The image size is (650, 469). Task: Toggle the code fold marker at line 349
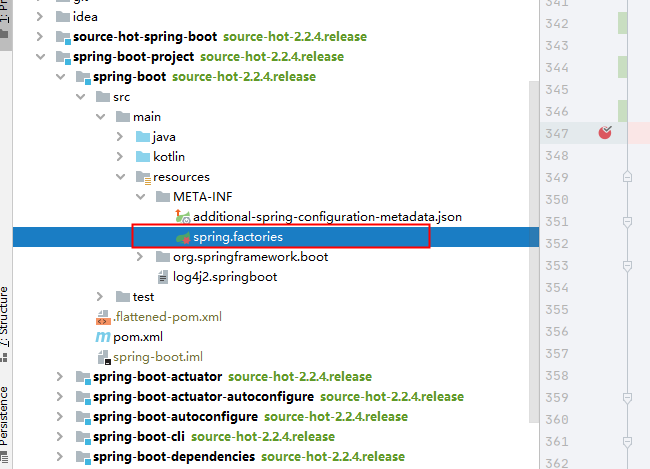(x=627, y=177)
